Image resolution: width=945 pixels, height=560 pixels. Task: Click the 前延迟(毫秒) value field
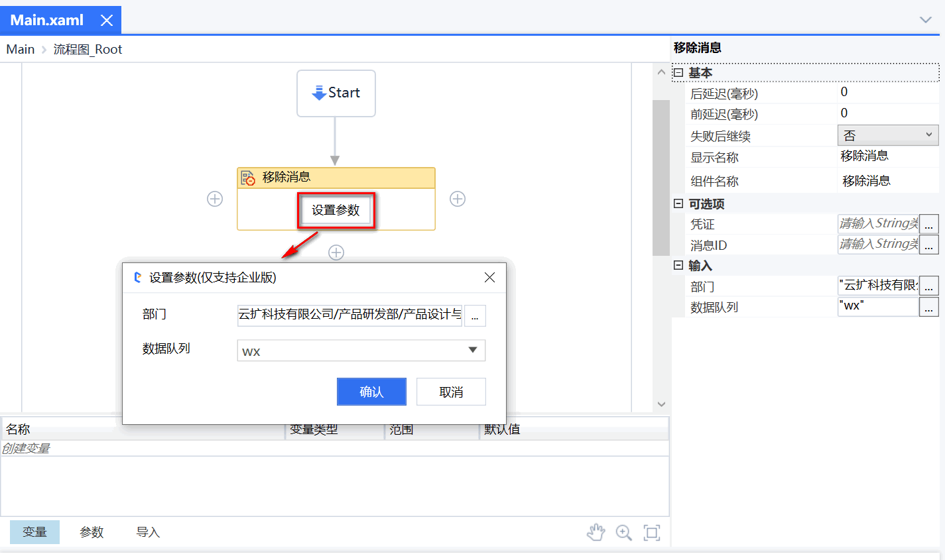pos(888,113)
